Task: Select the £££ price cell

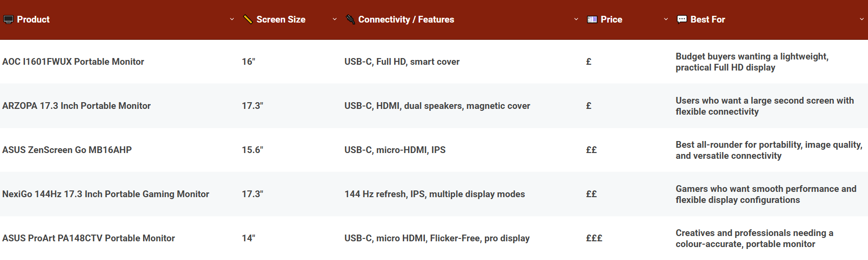Action: (x=594, y=238)
